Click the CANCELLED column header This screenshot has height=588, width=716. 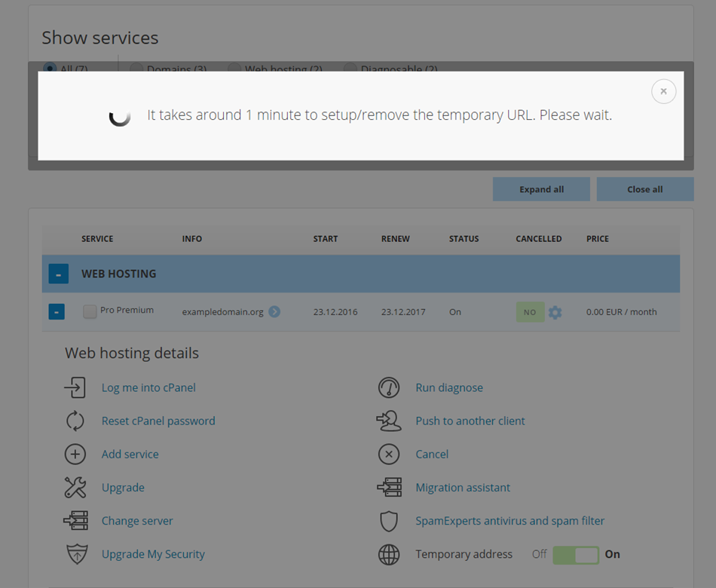539,238
